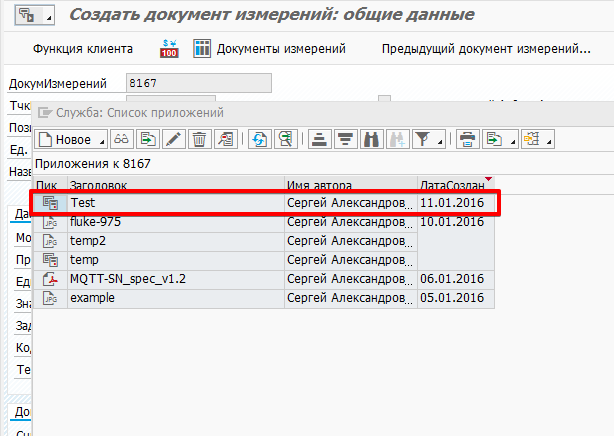Sort the list descending
Viewport: 614px width, 436px height.
346,140
